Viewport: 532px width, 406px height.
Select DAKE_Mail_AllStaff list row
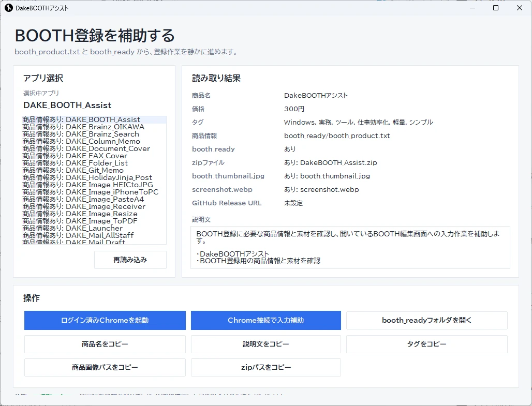[x=94, y=235]
